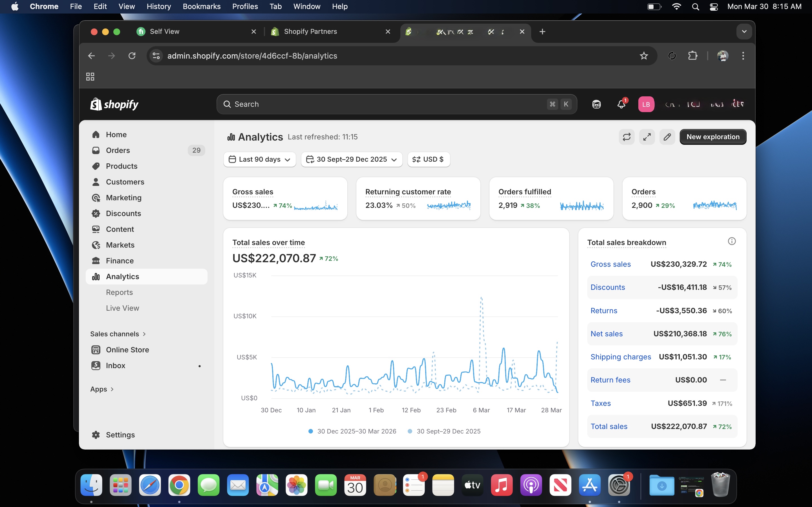Viewport: 812px width, 507px height.
Task: Bookmark page with the star icon
Action: click(644, 56)
